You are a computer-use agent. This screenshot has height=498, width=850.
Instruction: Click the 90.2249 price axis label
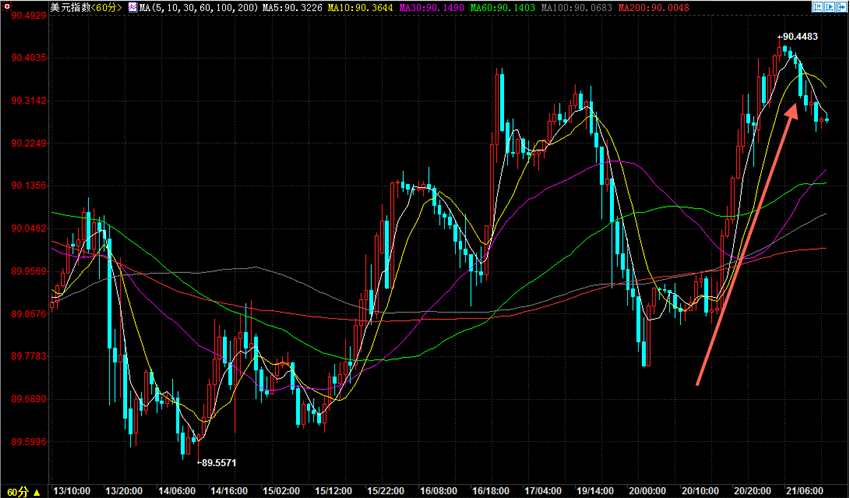coord(29,143)
